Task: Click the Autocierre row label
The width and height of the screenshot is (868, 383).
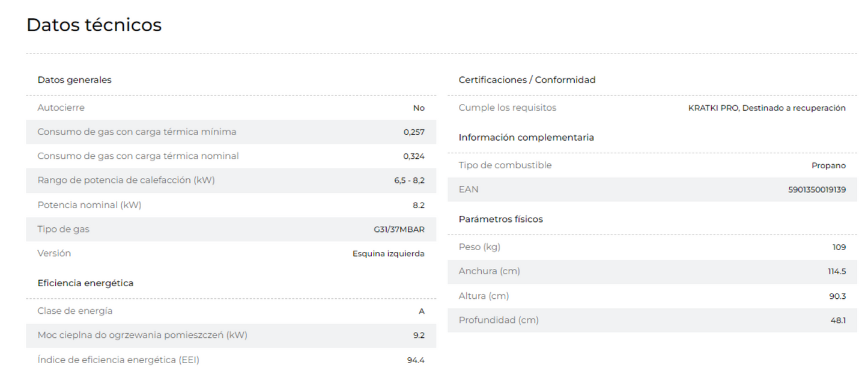Action: [61, 108]
